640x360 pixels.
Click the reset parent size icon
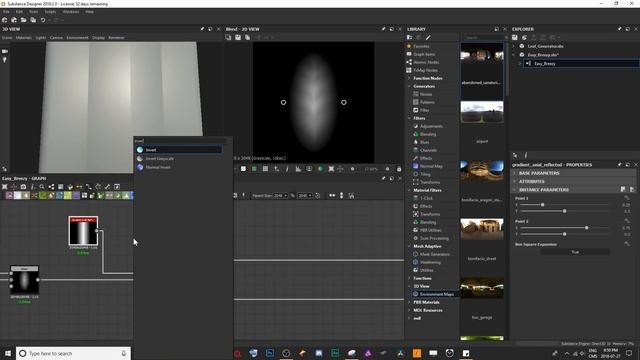[318, 196]
